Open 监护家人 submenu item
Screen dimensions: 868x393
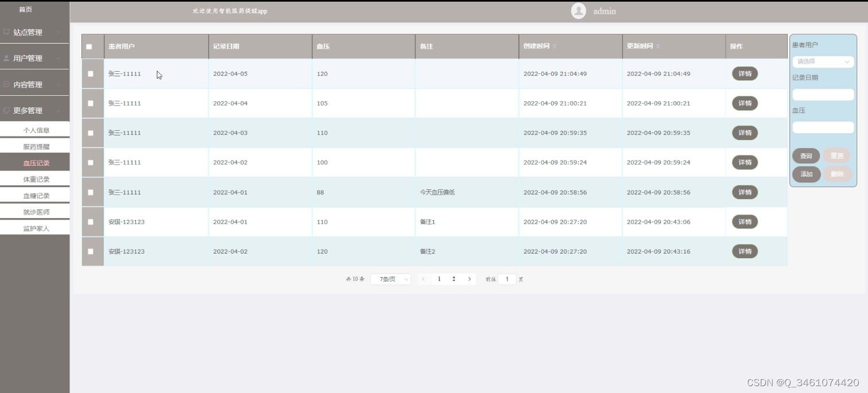(x=35, y=228)
